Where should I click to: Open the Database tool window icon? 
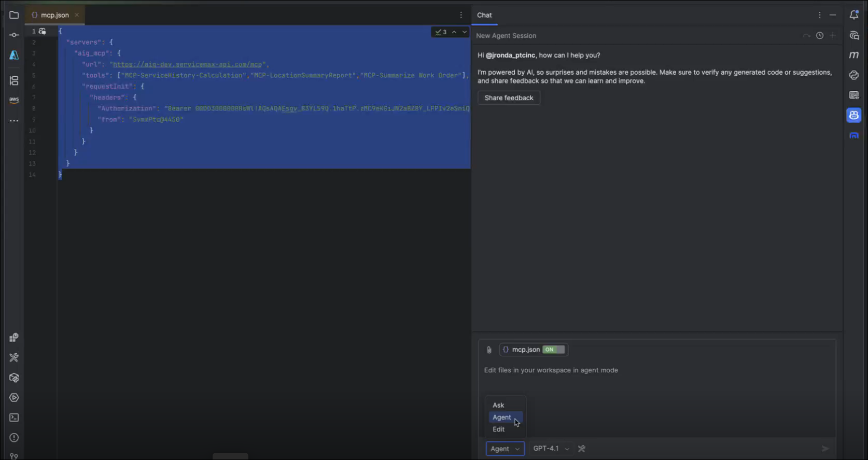854,95
